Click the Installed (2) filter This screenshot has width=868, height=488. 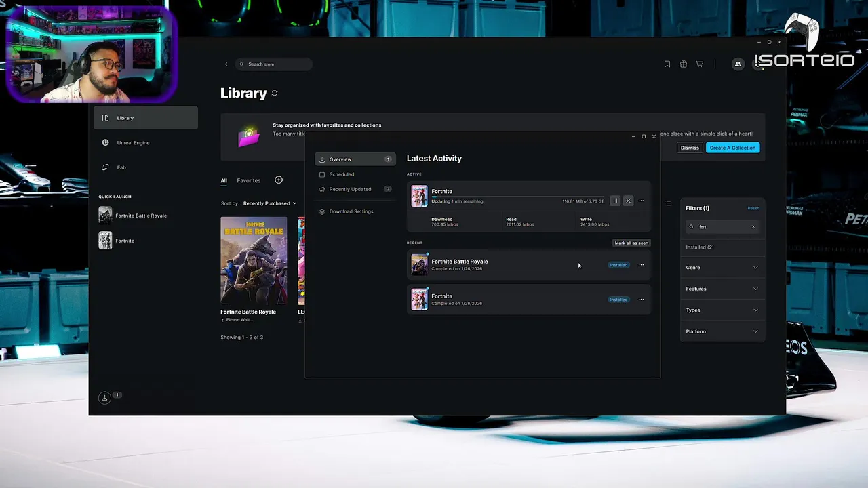click(x=700, y=247)
